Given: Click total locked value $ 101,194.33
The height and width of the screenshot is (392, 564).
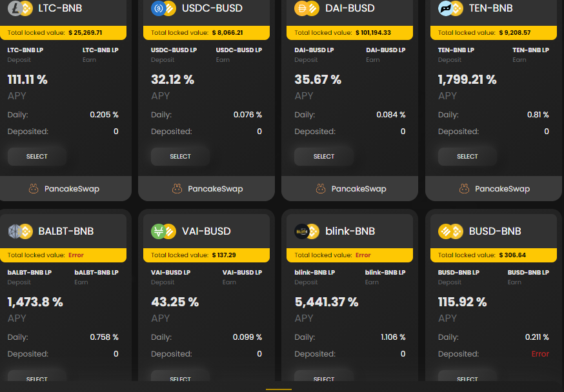Looking at the screenshot, I should click(x=373, y=33).
